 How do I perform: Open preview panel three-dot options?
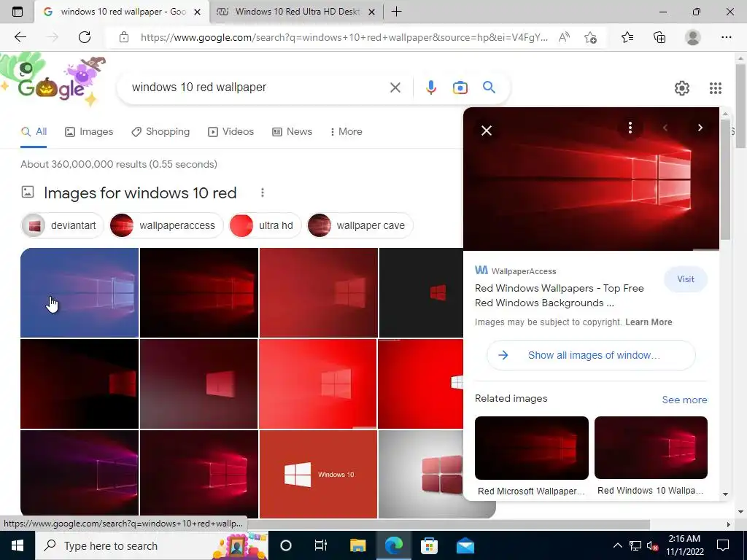tap(630, 128)
